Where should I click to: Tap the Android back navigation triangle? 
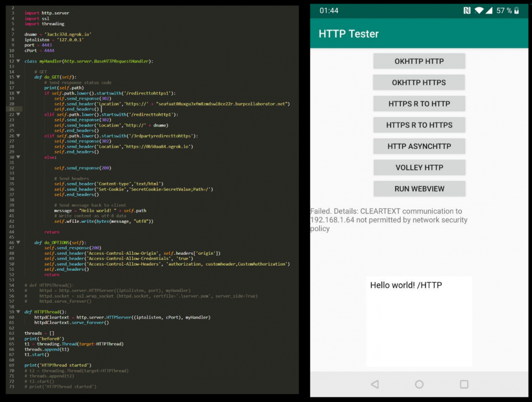click(x=375, y=384)
